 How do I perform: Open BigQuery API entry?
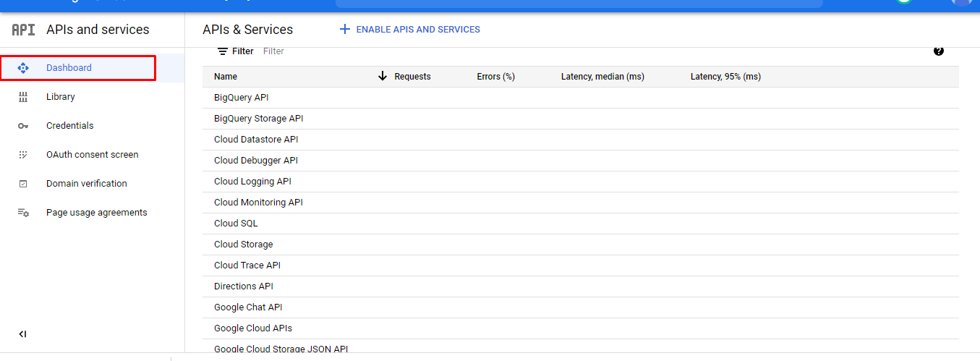242,98
